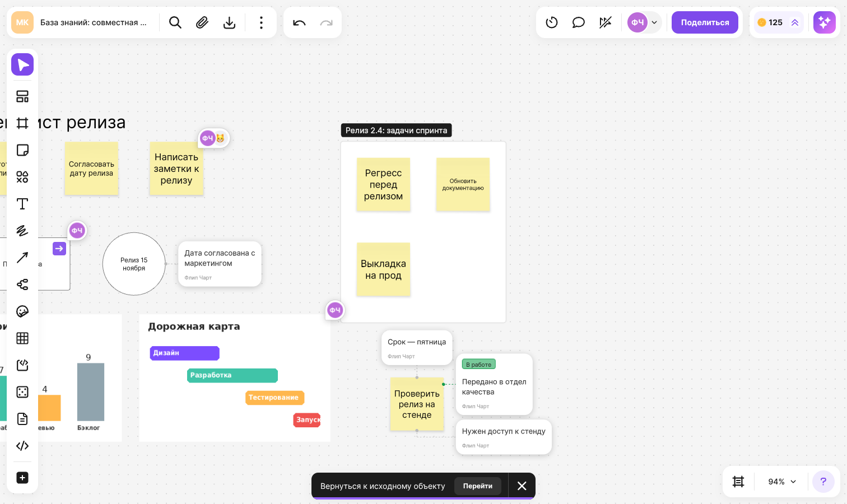The image size is (847, 504).
Task: Search the board with magnifier icon
Action: (x=175, y=22)
